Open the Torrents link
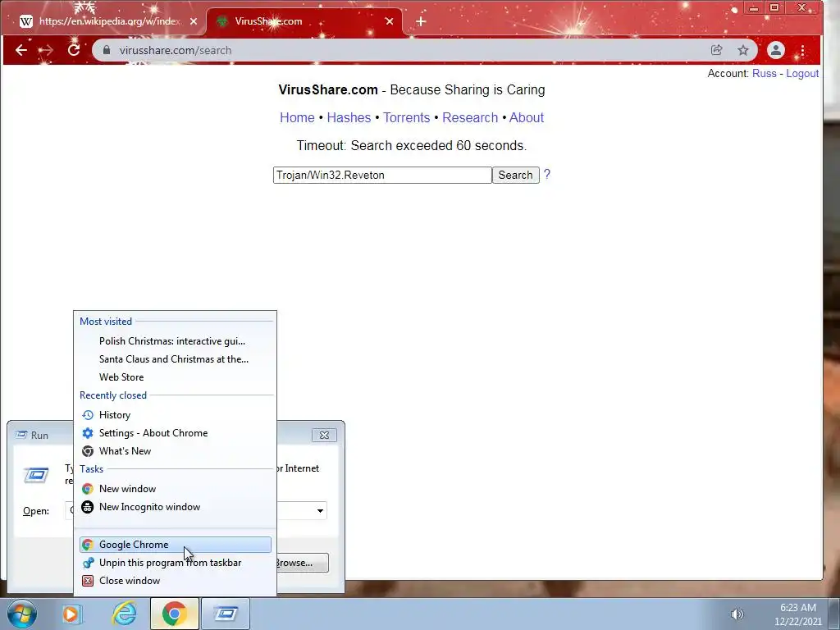 (x=406, y=118)
